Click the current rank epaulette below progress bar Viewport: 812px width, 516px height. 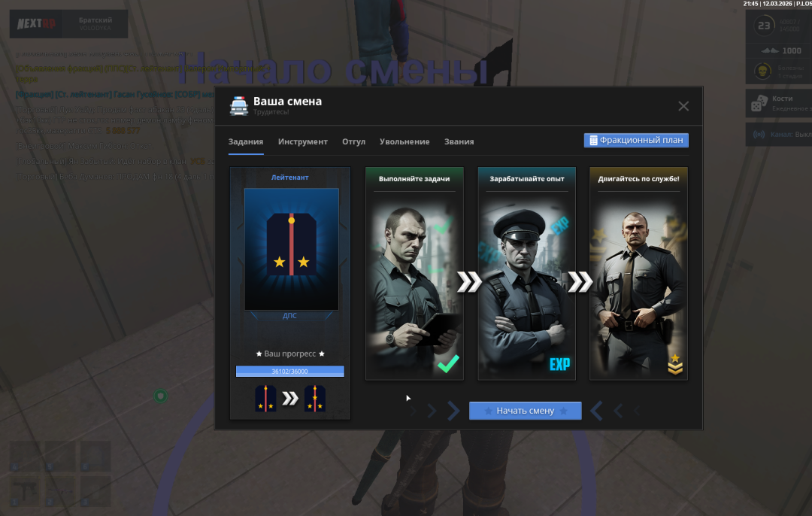click(265, 399)
